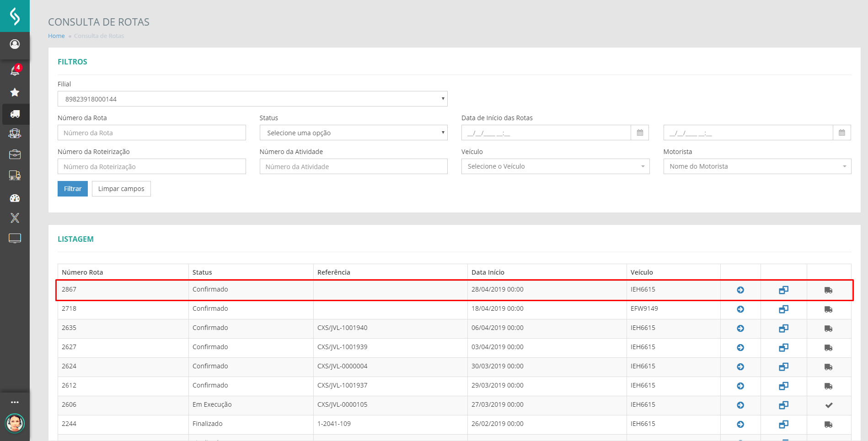
Task: Click reference 1-2041-109
Action: 334,424
